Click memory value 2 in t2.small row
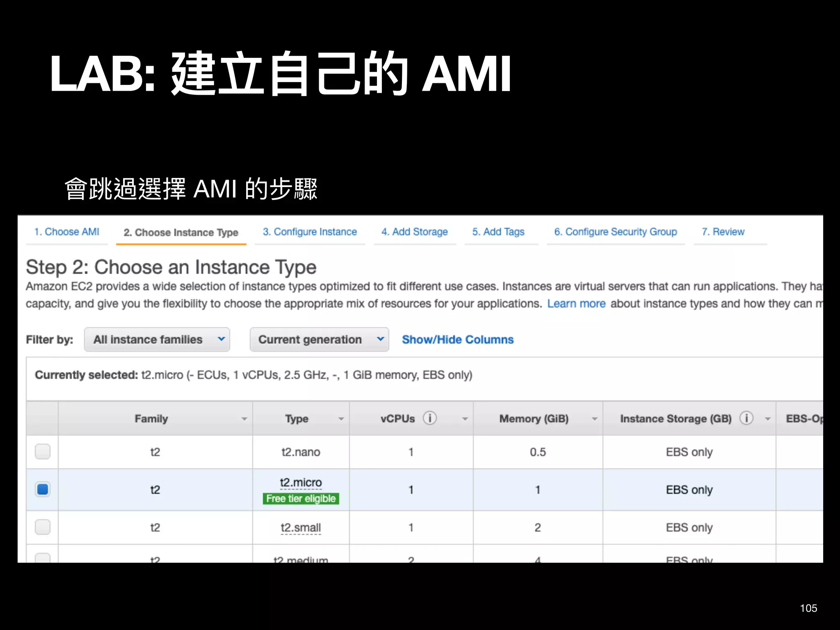The image size is (840, 630). coord(538,527)
